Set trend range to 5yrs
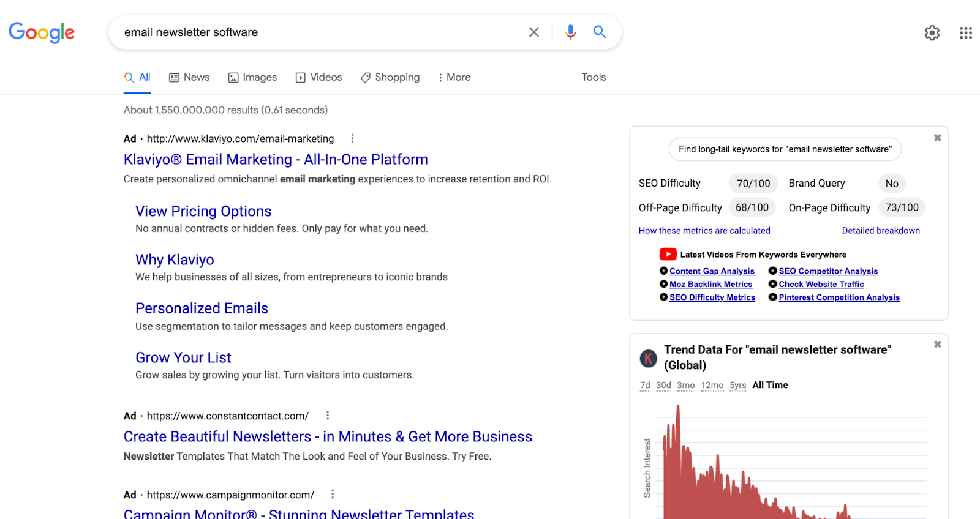This screenshot has height=519, width=980. point(738,385)
